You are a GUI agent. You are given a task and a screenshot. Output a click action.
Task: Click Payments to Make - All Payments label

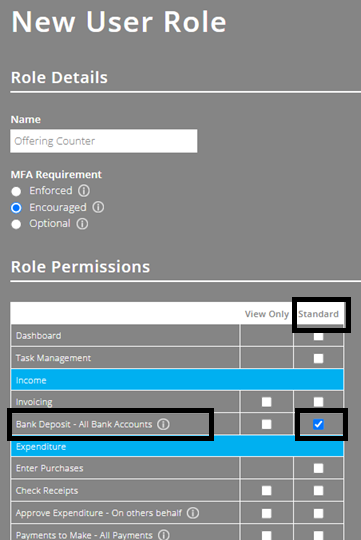84,535
